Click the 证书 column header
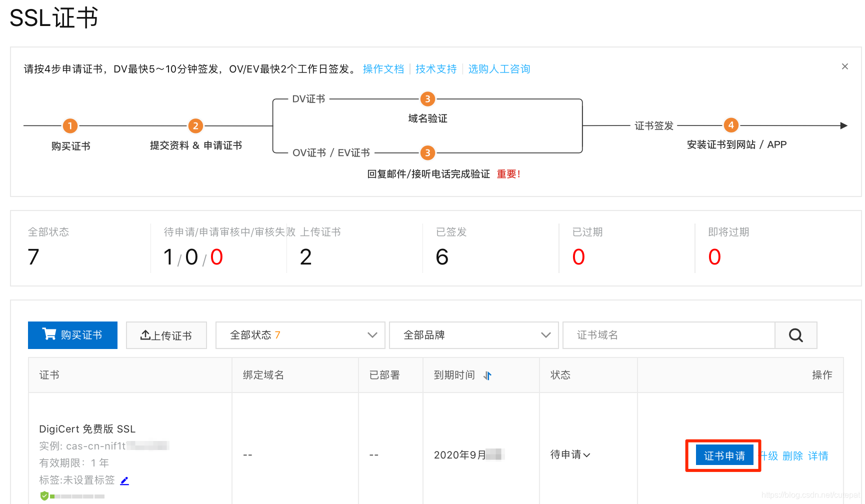This screenshot has height=504, width=865. click(49, 375)
